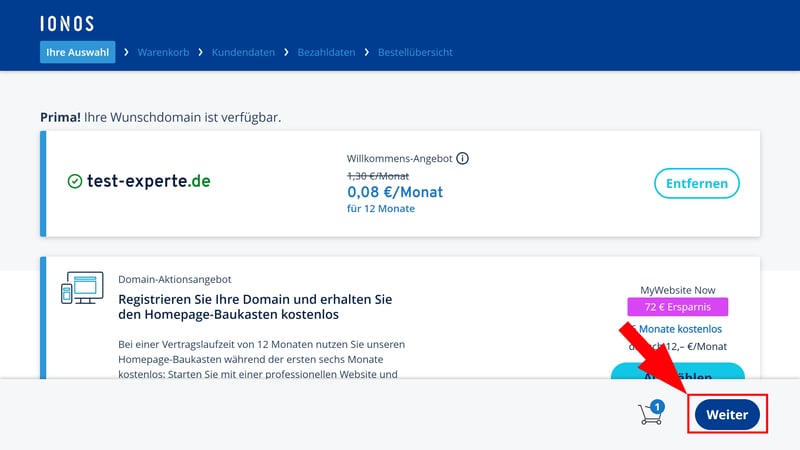Click the green checkmark beside test-experte.de
Viewport: 800px width, 450px height.
pos(75,182)
